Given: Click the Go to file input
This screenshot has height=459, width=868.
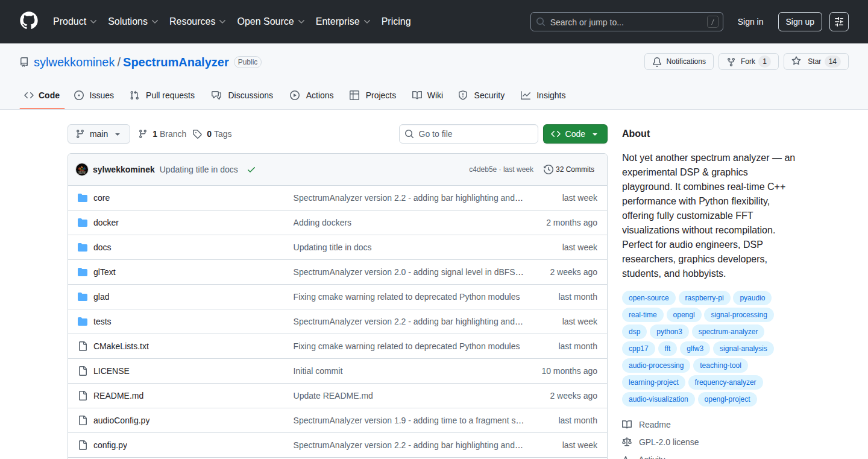Looking at the screenshot, I should coord(468,134).
